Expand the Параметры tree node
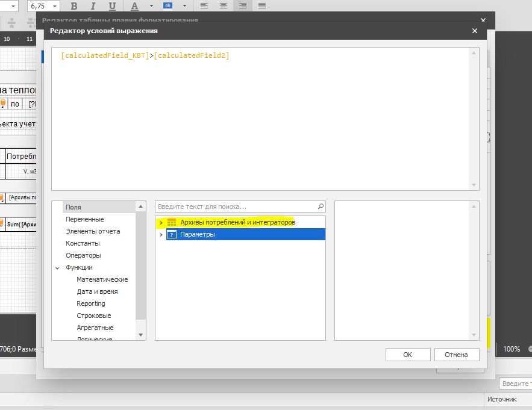The image size is (532, 410). click(x=161, y=235)
